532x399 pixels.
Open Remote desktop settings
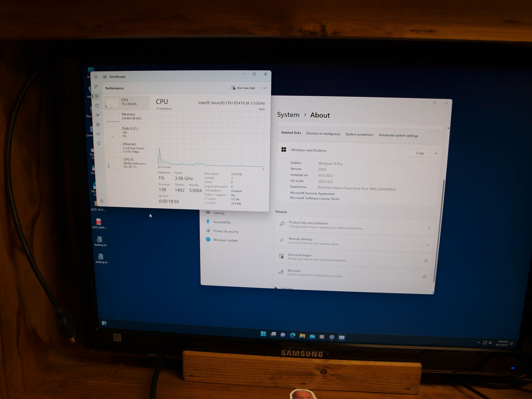pyautogui.click(x=354, y=242)
